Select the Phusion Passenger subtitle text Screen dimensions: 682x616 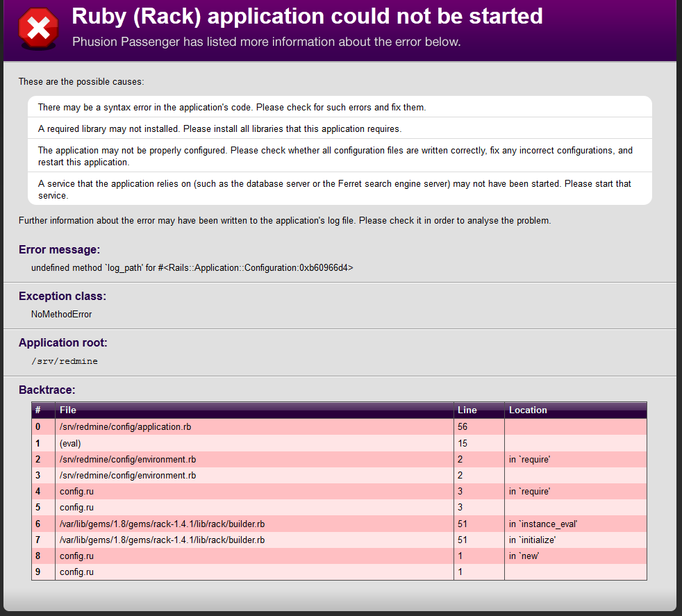(267, 42)
